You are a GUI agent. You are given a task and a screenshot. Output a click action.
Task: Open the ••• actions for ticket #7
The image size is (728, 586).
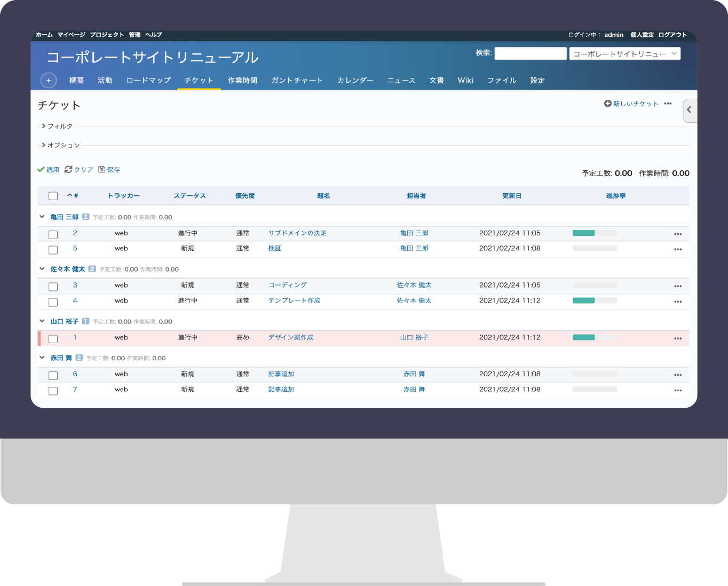[x=678, y=390]
